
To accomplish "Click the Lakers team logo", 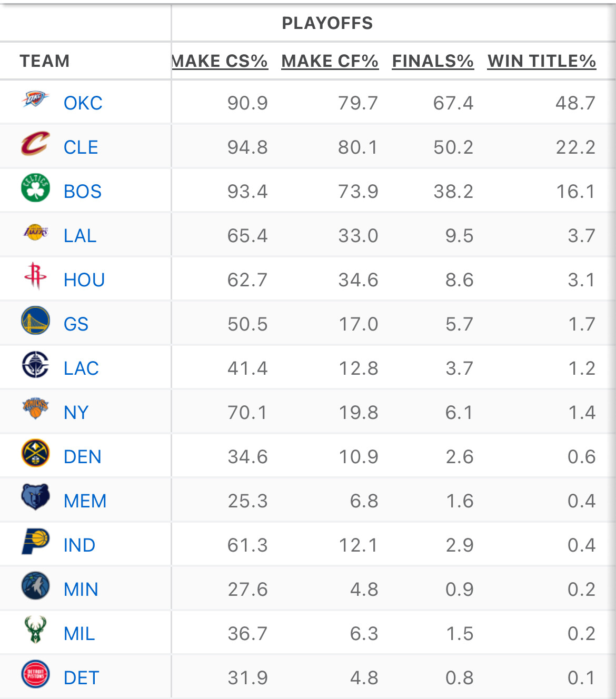I will (x=35, y=232).
